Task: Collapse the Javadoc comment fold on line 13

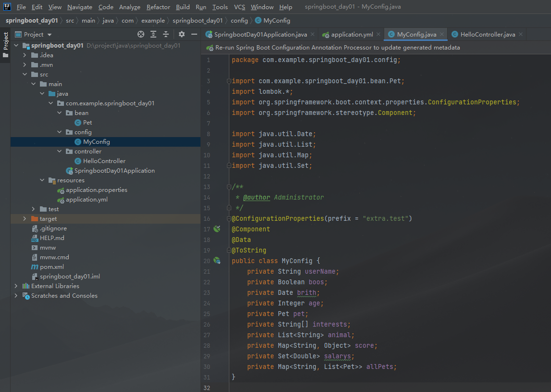Action: [229, 187]
